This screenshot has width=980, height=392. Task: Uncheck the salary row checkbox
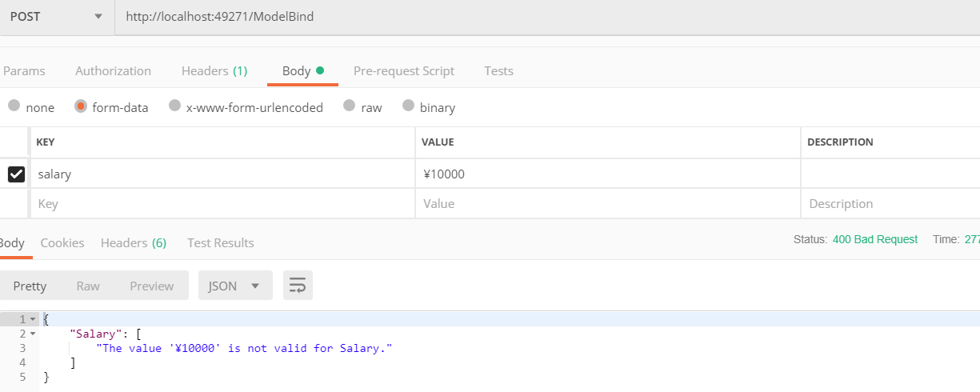coord(16,174)
